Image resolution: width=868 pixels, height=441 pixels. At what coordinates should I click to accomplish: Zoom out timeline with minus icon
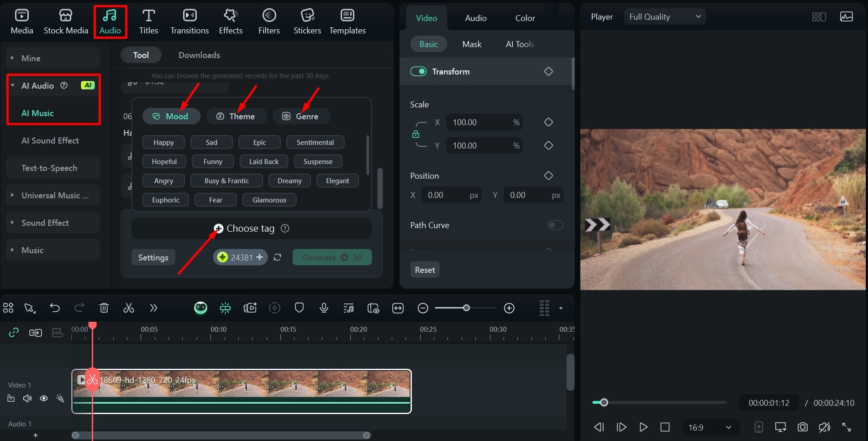(423, 308)
